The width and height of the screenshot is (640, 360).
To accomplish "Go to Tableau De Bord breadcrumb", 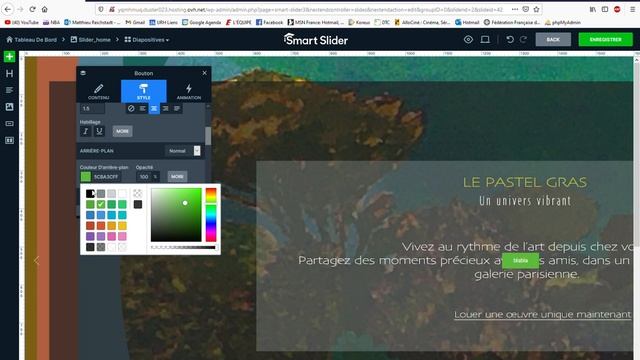I will pyautogui.click(x=31, y=40).
